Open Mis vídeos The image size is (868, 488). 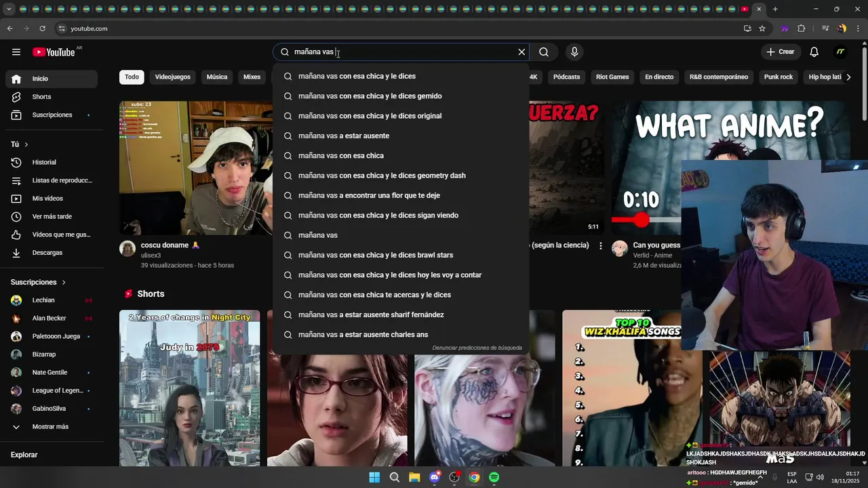tap(52, 199)
